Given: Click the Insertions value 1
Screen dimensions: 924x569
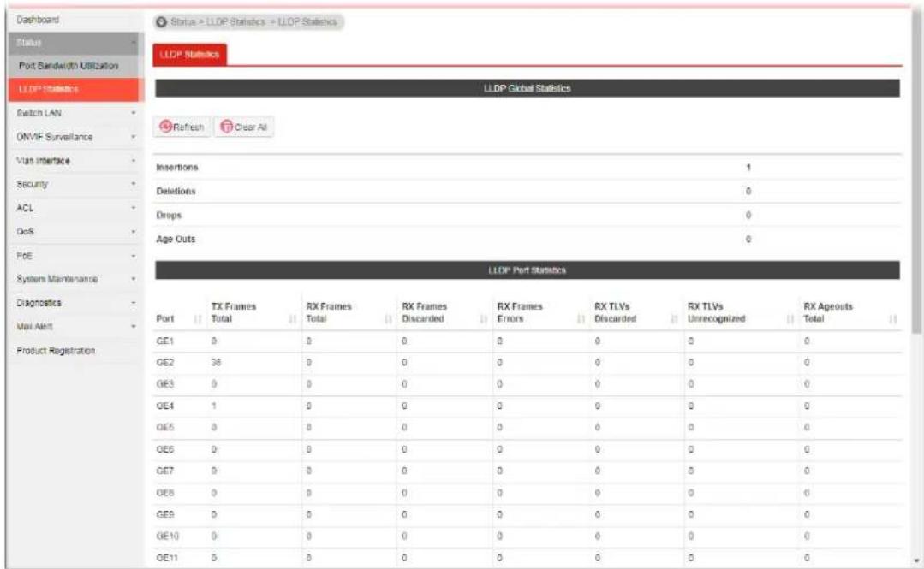Looking at the screenshot, I should [x=748, y=168].
